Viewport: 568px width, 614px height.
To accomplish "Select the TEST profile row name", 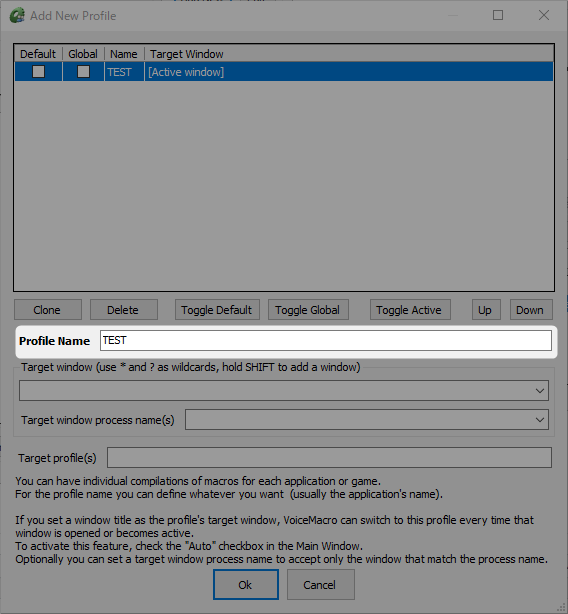I will coord(119,72).
